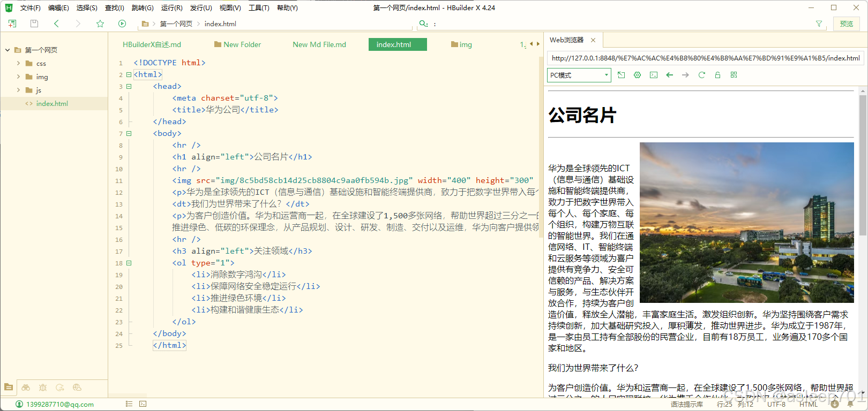Toggle the browser lock icon
Viewport: 868px width, 411px height.
coord(718,75)
